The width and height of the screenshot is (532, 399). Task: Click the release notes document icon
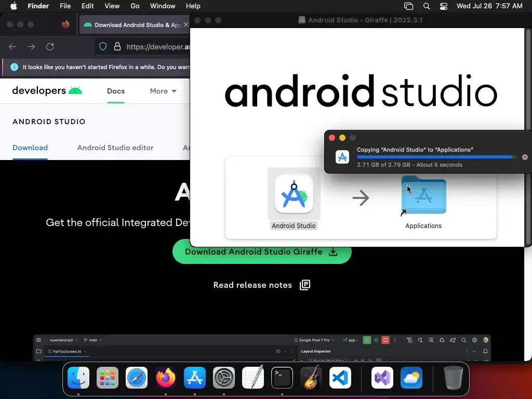[x=305, y=285]
